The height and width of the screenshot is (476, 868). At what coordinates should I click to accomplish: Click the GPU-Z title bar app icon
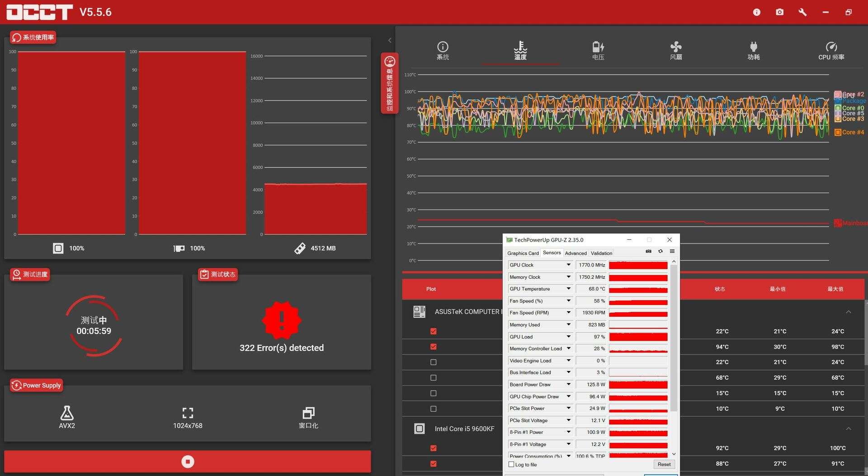point(509,240)
